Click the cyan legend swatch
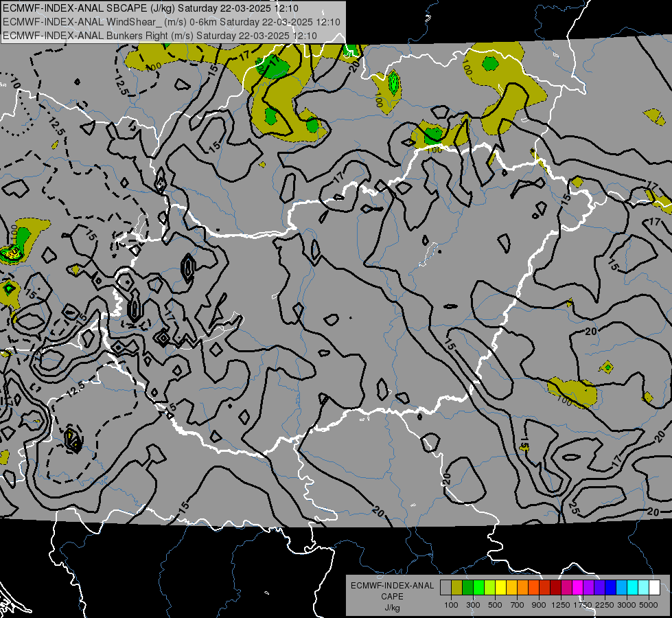672x618 pixels. pos(633,588)
